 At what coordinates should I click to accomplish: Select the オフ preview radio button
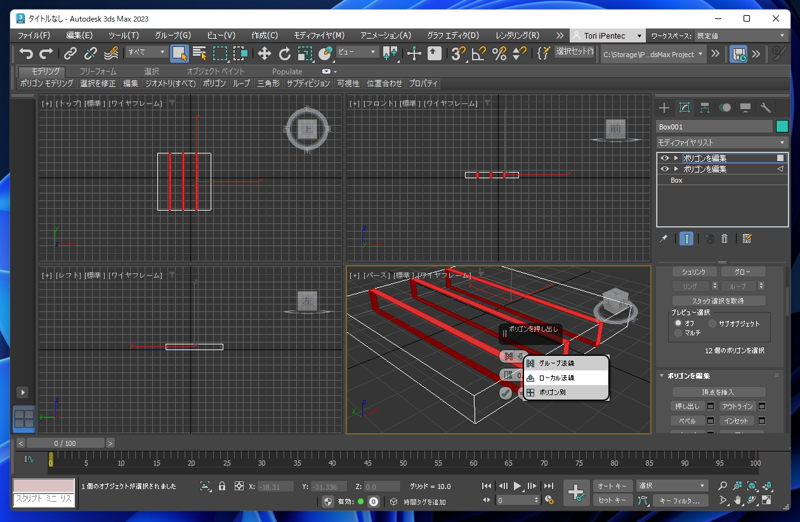click(x=678, y=323)
